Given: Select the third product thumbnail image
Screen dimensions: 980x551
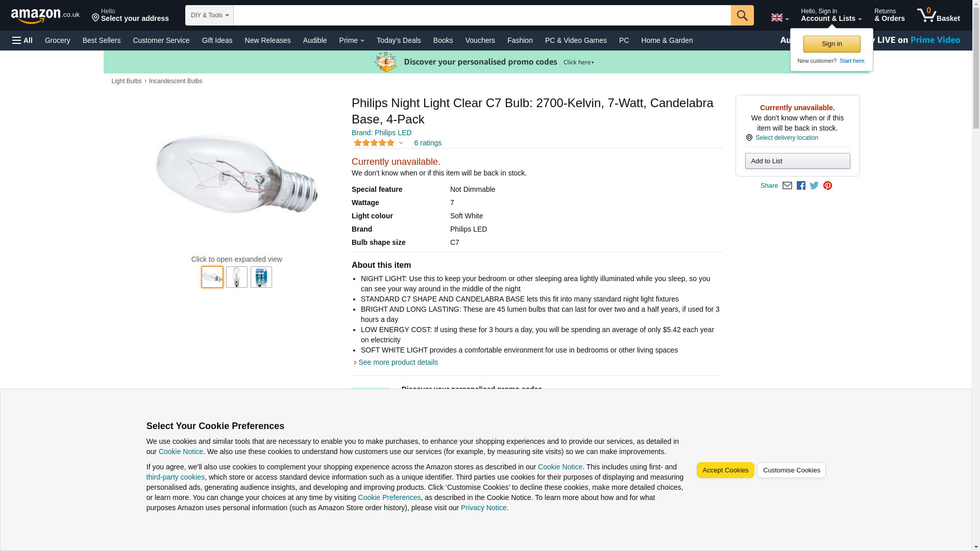Looking at the screenshot, I should pyautogui.click(x=261, y=277).
